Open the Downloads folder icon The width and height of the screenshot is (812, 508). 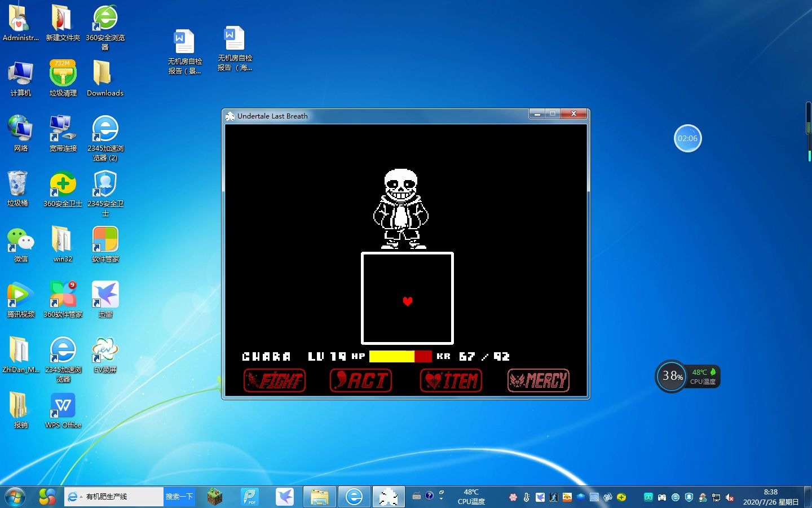click(x=105, y=79)
